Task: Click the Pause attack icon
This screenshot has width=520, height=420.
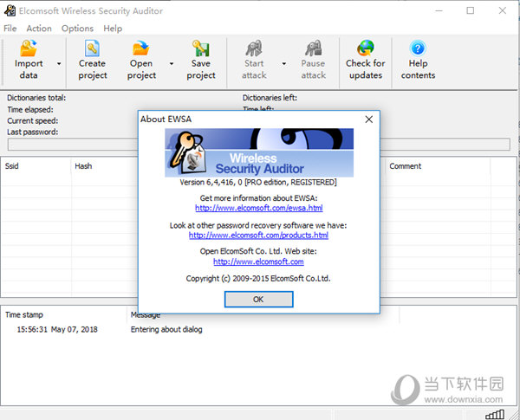Action: pyautogui.click(x=314, y=48)
